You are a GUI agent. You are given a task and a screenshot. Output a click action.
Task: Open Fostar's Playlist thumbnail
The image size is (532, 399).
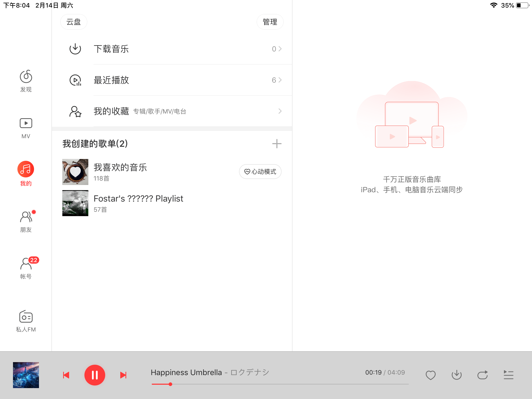point(75,203)
